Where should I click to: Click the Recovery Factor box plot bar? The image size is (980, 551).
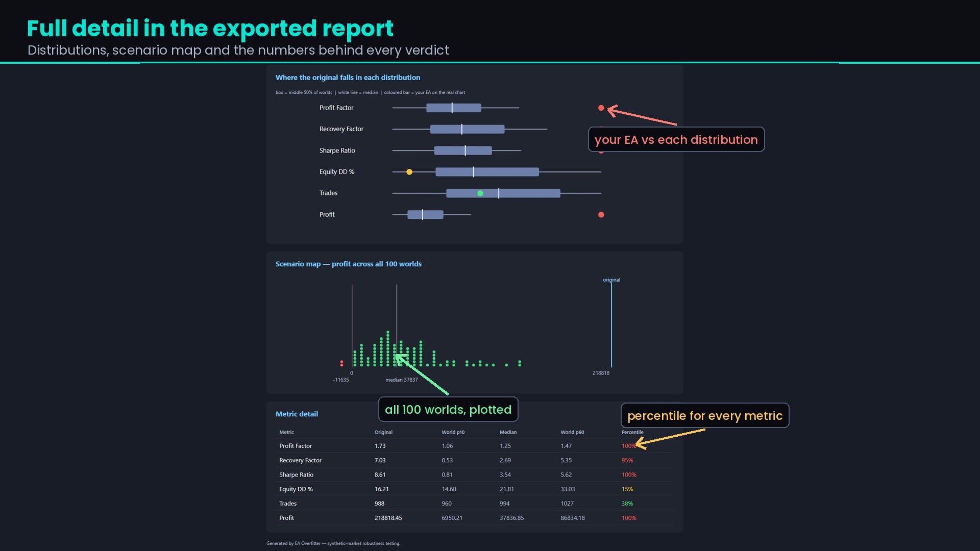click(468, 129)
